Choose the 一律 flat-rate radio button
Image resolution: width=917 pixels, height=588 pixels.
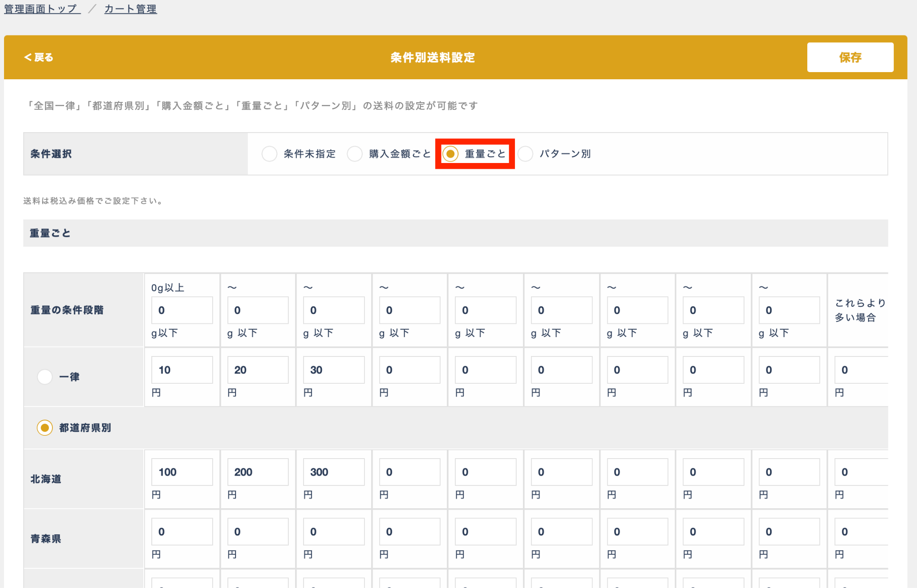(x=45, y=377)
